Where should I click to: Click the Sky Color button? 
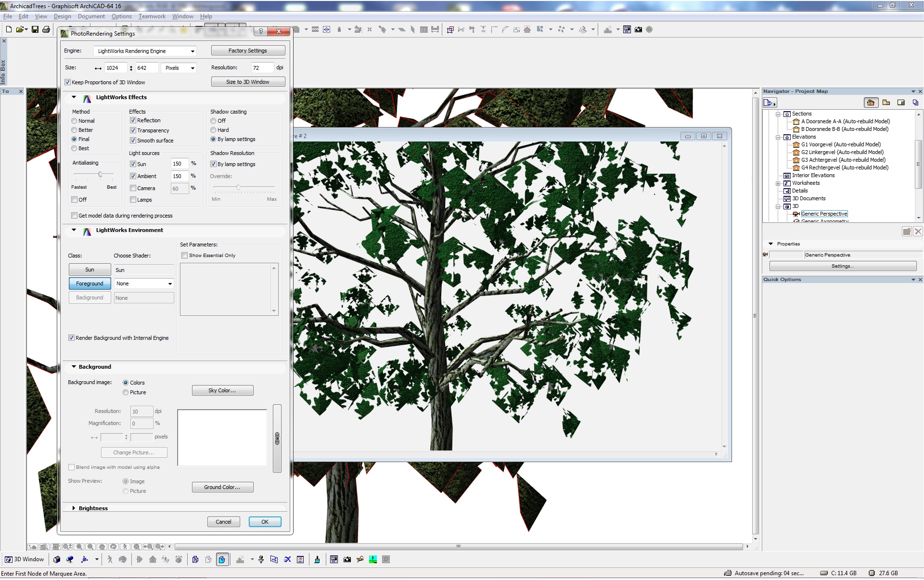[222, 390]
